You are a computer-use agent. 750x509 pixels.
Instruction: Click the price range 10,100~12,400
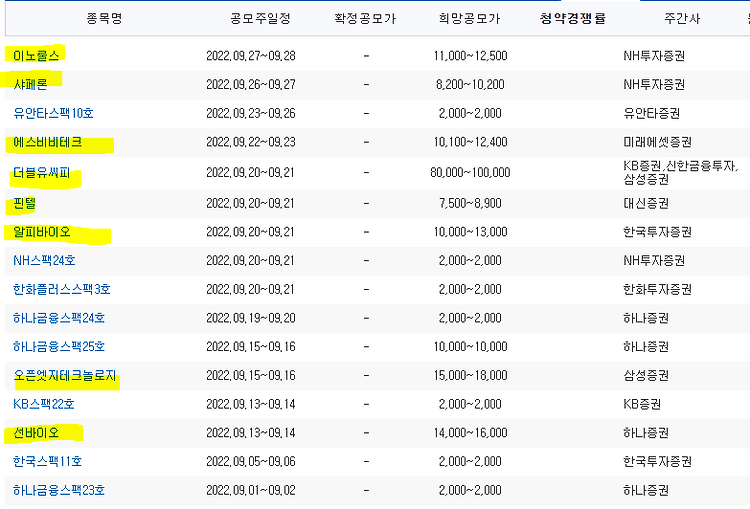tap(470, 142)
